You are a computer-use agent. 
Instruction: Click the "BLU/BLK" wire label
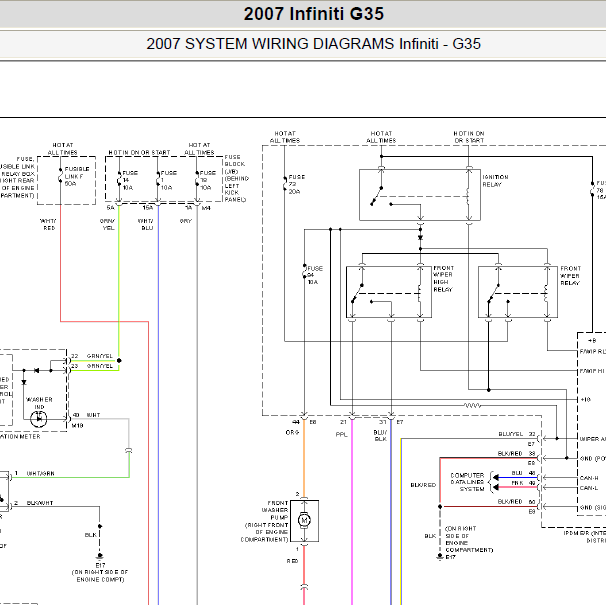coord(380,435)
